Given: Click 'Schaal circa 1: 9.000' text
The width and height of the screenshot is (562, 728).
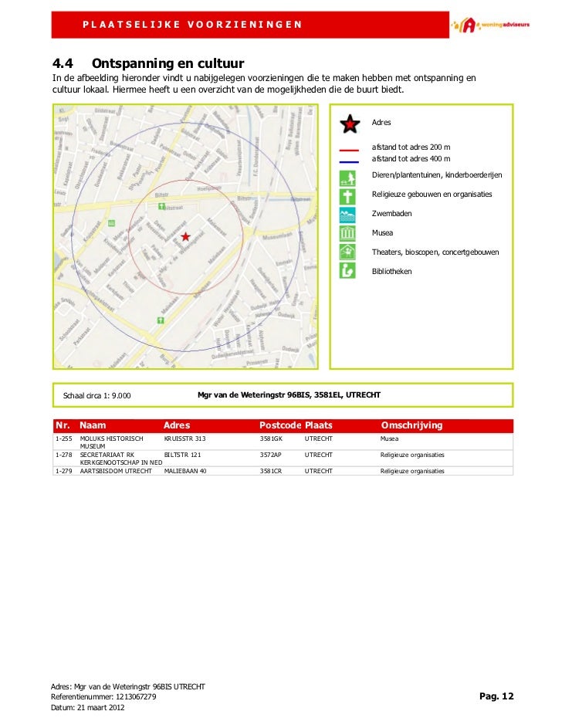Looking at the screenshot, I should tap(96, 395).
